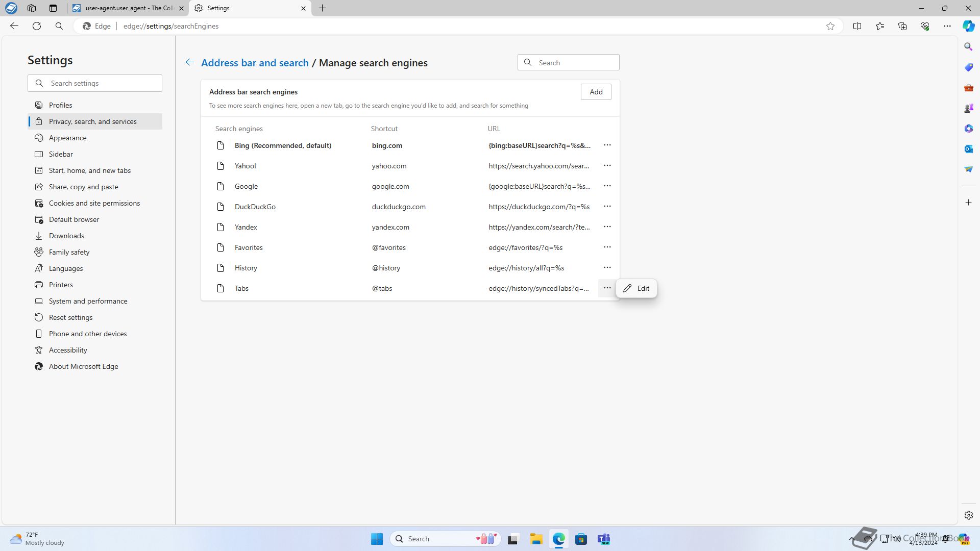Open Microsoft Store from taskbar

(x=581, y=539)
